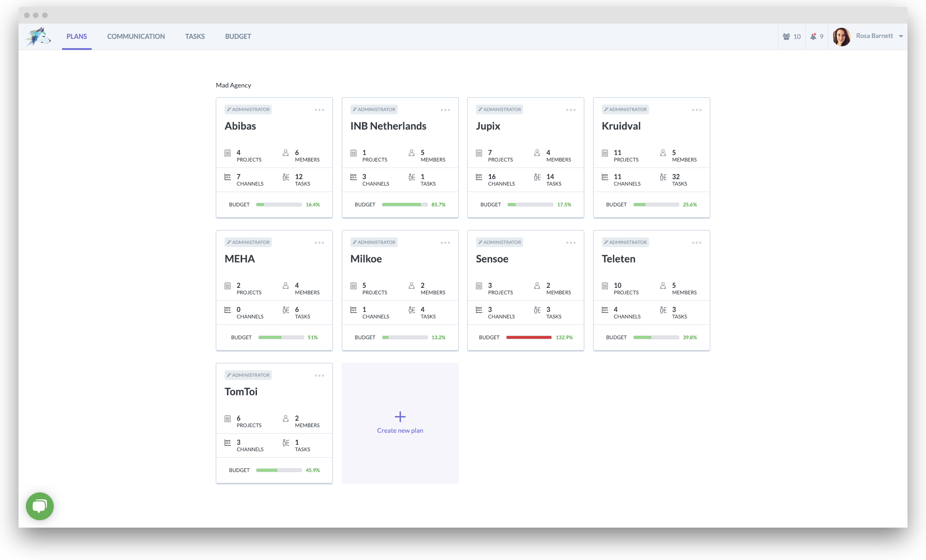Click the ADMINISTRATOR badge on the Teleten card
Image resolution: width=926 pixels, height=560 pixels.
[626, 242]
